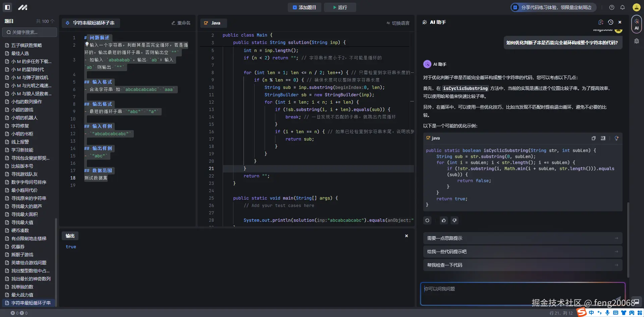Click the help question mark icon
The height and width of the screenshot is (317, 644).
(x=612, y=7)
